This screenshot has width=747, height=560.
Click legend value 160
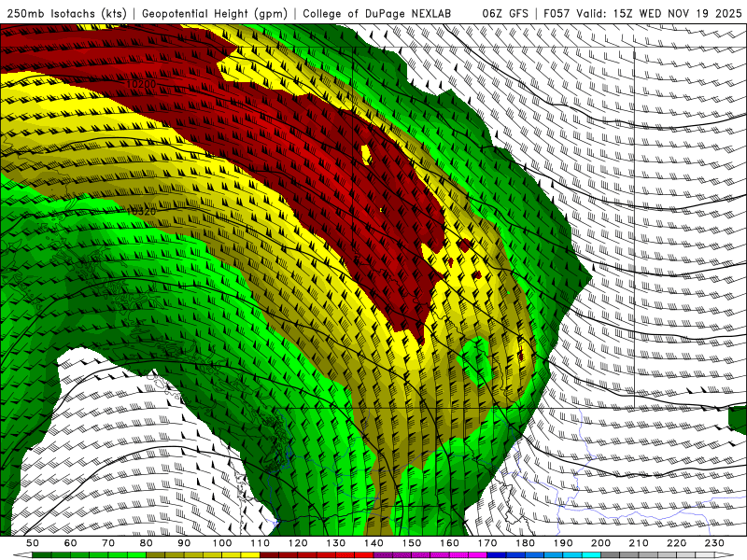click(449, 543)
